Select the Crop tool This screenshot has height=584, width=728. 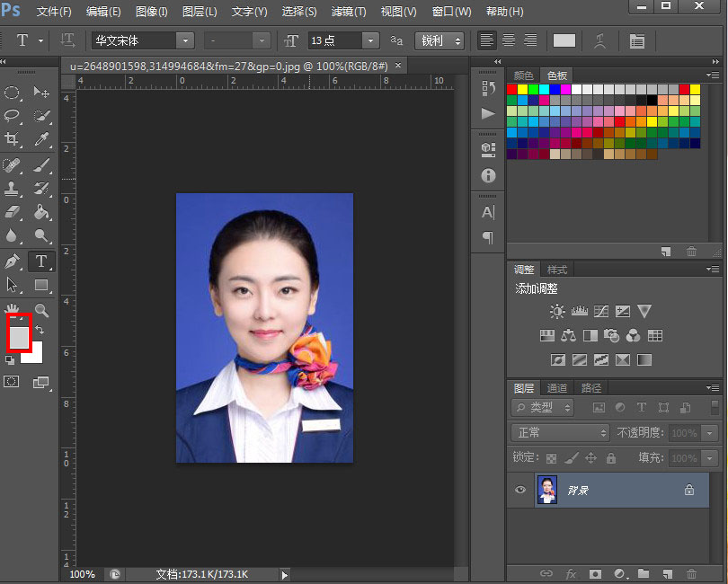point(13,139)
